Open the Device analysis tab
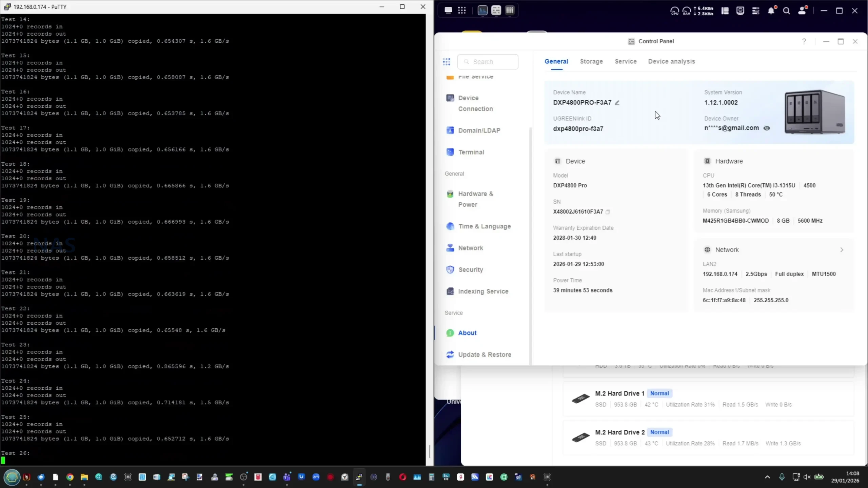This screenshot has height=488, width=868. pos(671,61)
